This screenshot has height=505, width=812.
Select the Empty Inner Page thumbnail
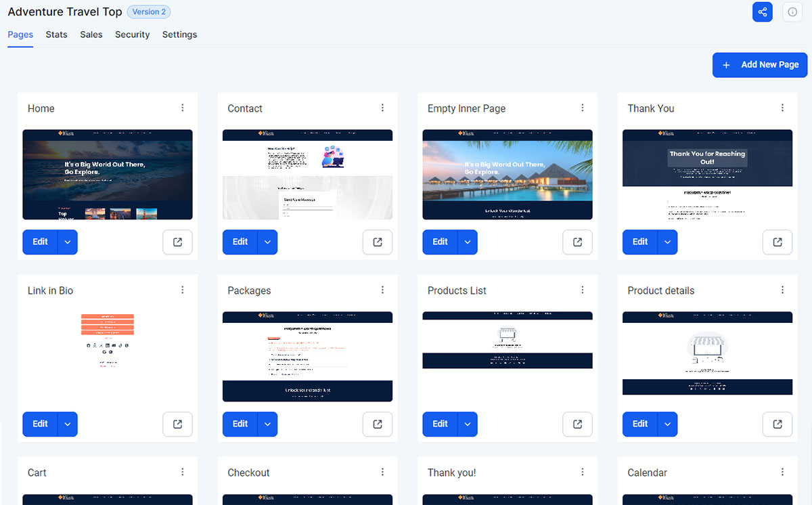(x=507, y=175)
